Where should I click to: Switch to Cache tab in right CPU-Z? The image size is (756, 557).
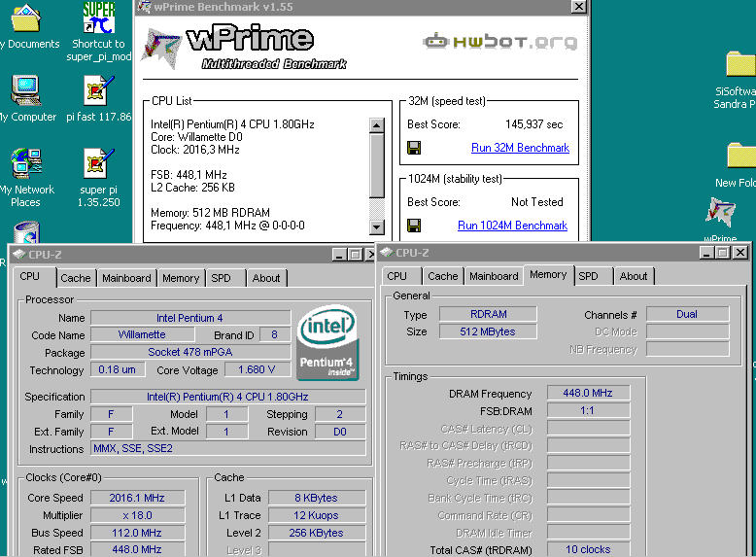pos(442,276)
